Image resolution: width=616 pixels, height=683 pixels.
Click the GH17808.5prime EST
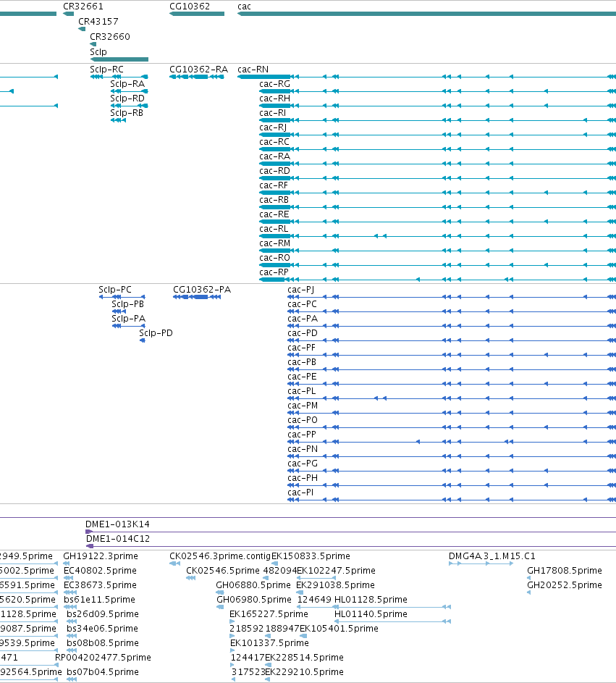pos(529,578)
